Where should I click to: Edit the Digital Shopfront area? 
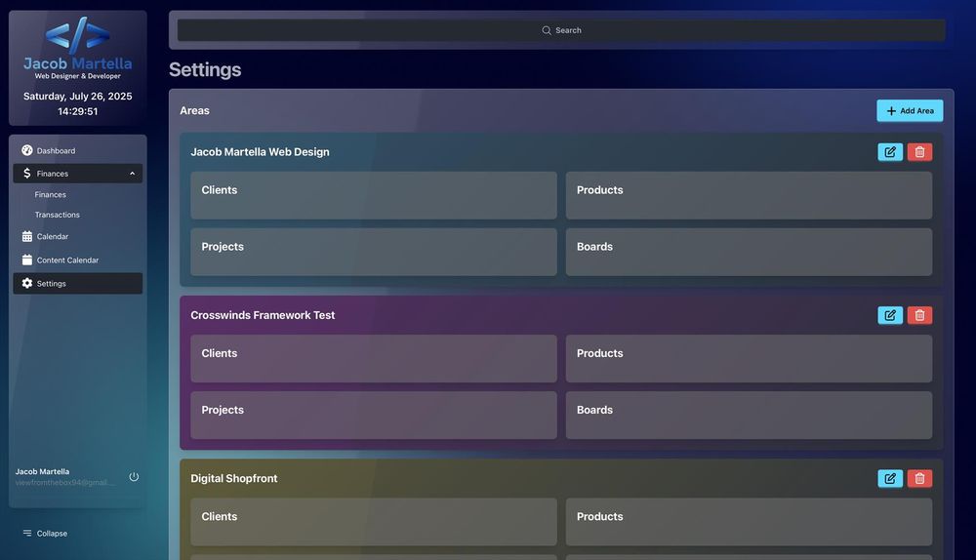coord(890,478)
